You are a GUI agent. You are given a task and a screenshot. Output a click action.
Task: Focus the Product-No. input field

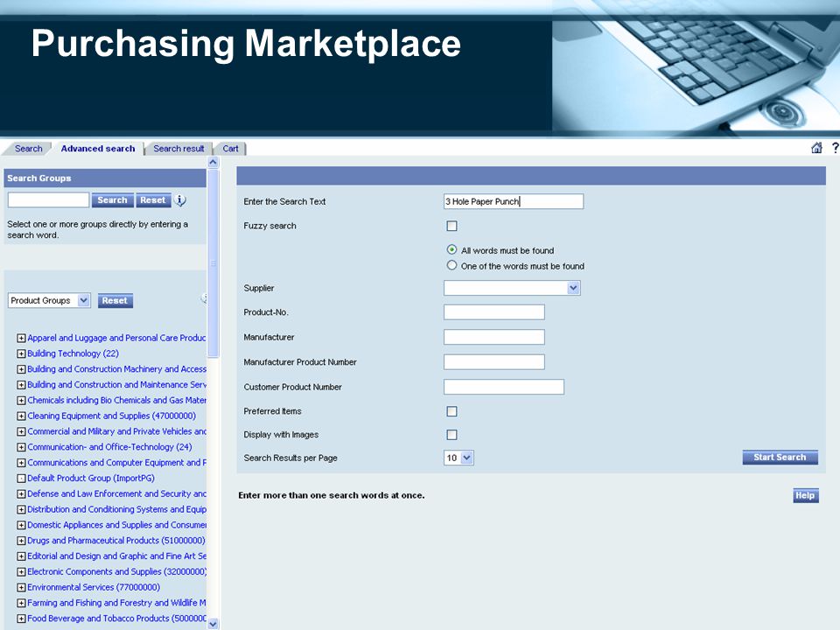coord(493,312)
